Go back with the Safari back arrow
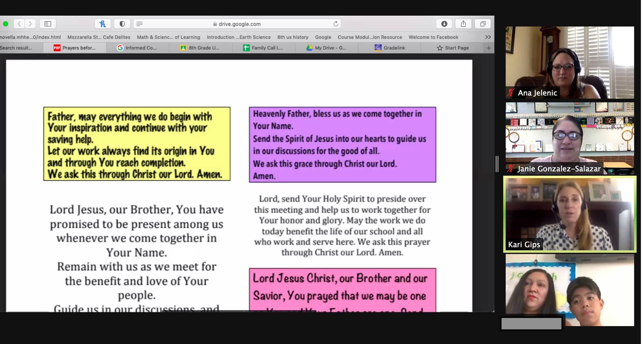 click(19, 24)
